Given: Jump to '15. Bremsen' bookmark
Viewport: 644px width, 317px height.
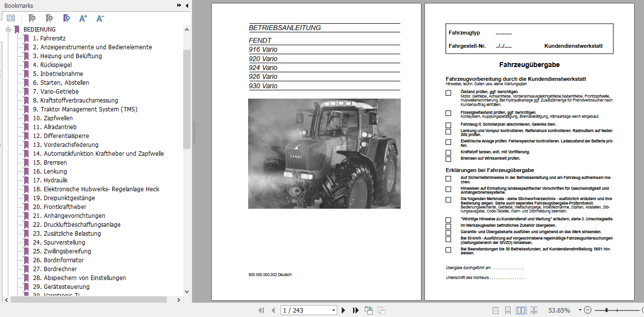Looking at the screenshot, I should tap(50, 163).
